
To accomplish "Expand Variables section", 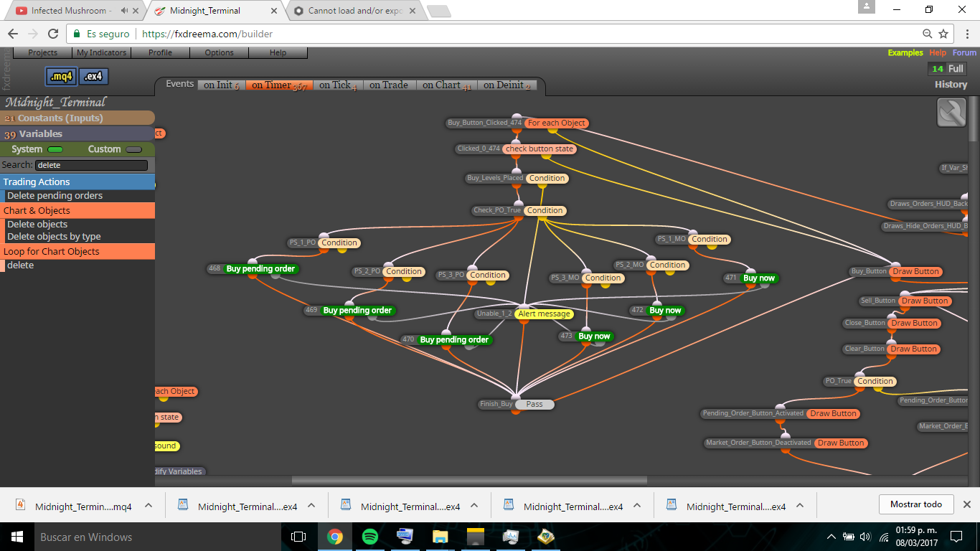I will (x=77, y=133).
